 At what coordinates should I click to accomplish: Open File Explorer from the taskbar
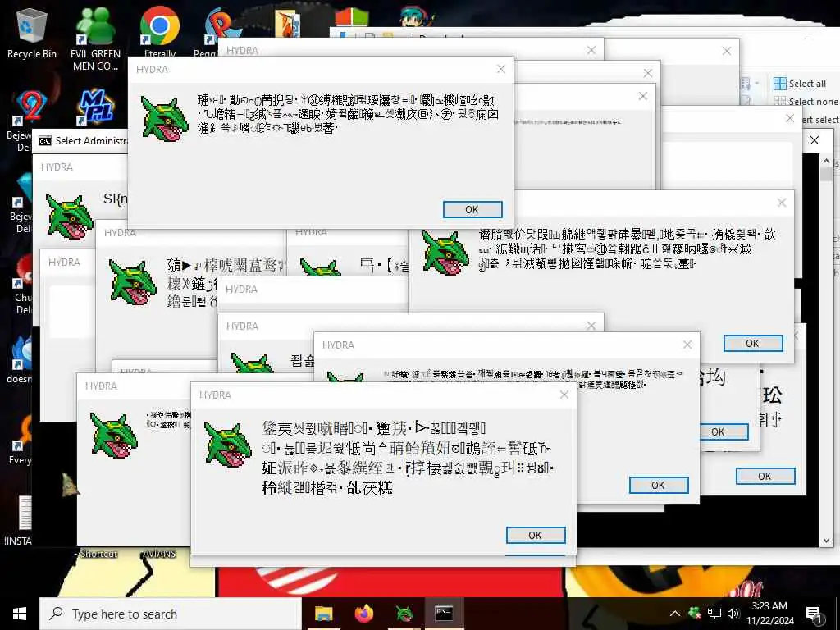point(323,614)
